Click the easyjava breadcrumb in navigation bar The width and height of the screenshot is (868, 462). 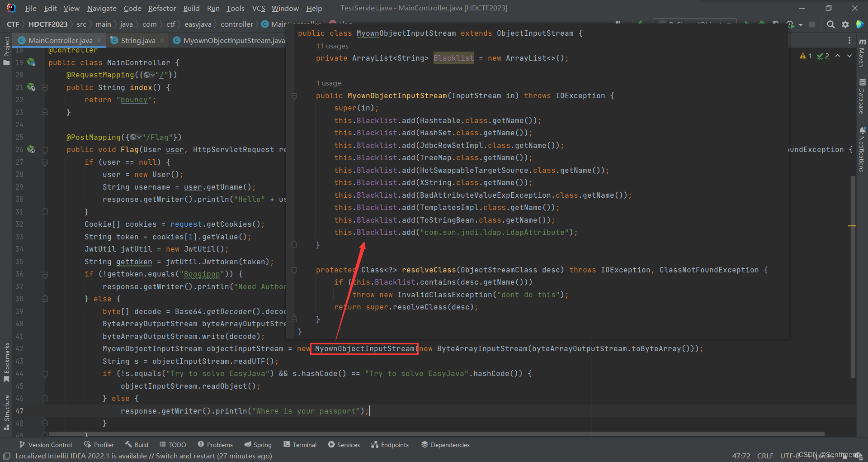click(x=198, y=24)
